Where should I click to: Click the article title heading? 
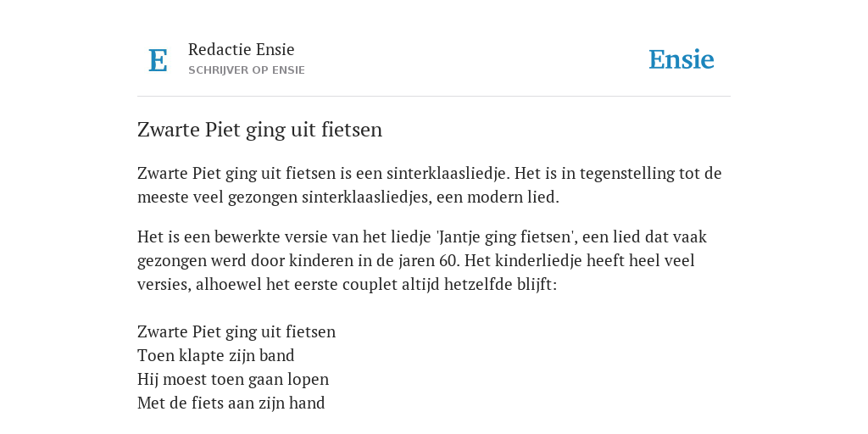[x=259, y=130]
